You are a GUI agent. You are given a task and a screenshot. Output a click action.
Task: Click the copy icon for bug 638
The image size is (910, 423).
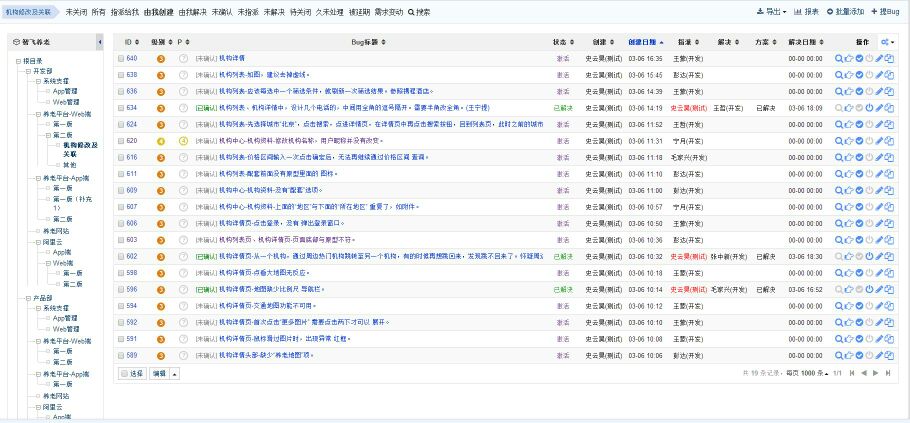coord(889,75)
